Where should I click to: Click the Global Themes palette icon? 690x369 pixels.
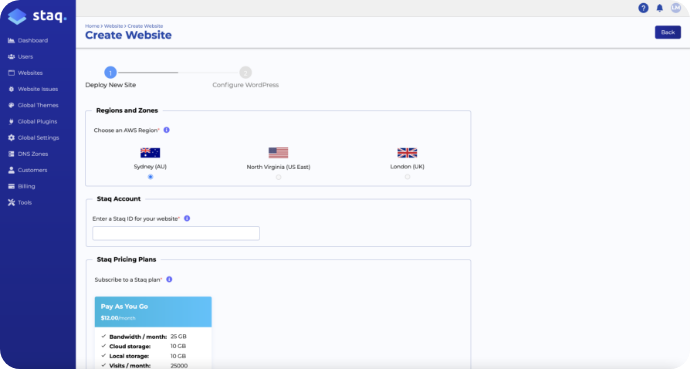click(x=11, y=105)
